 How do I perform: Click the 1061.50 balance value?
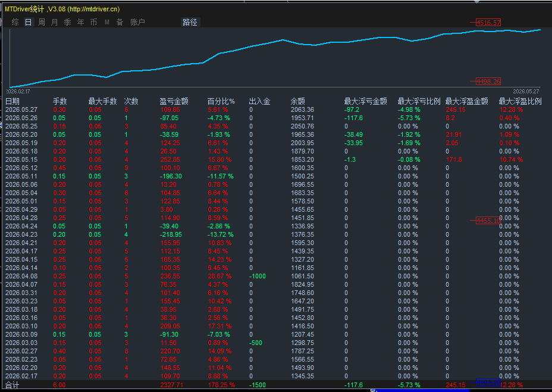[x=302, y=276]
